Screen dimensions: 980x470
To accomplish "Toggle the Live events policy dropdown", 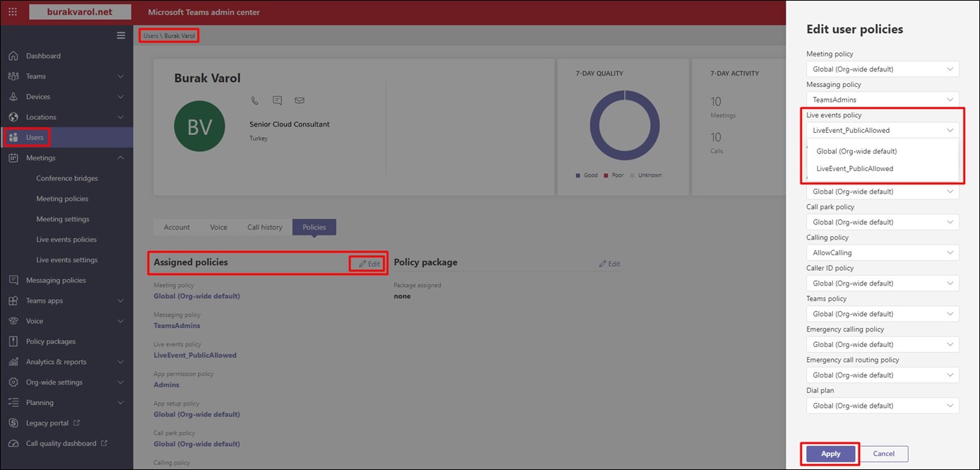I will click(882, 131).
